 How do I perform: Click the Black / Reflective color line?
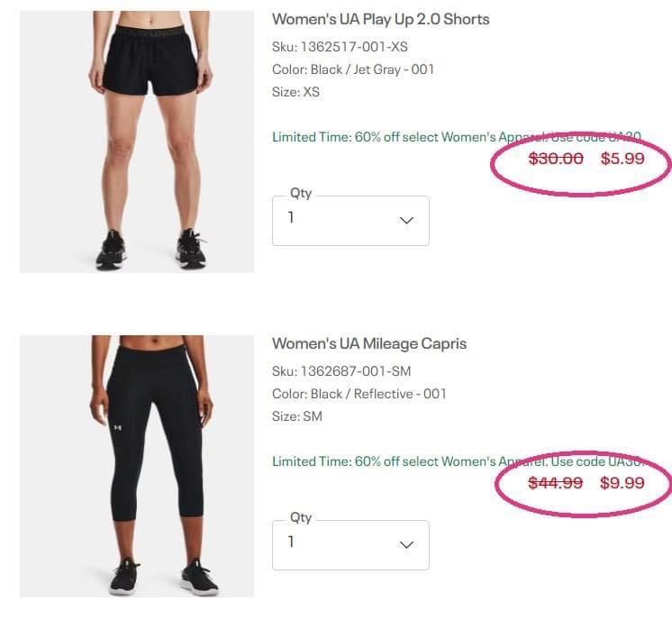359,394
